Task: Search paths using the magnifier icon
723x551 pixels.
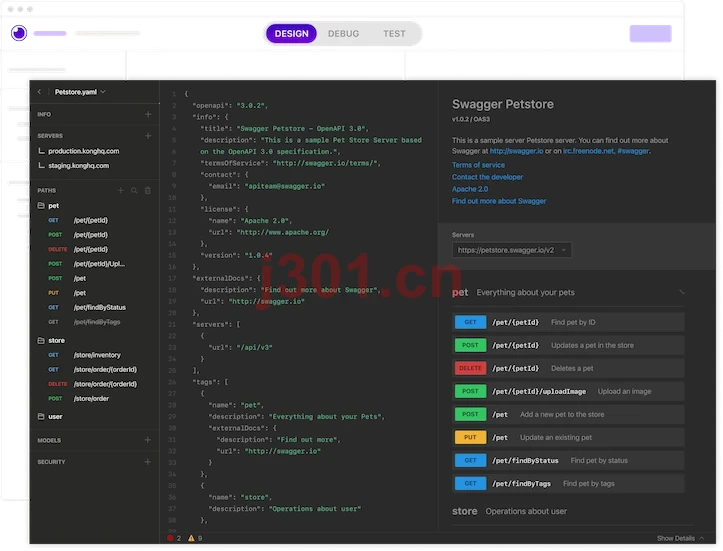Action: point(134,190)
